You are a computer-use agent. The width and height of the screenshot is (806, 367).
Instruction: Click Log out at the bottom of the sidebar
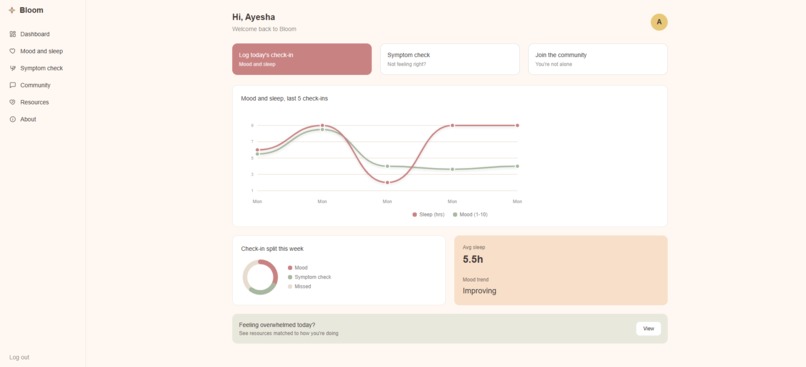click(19, 357)
